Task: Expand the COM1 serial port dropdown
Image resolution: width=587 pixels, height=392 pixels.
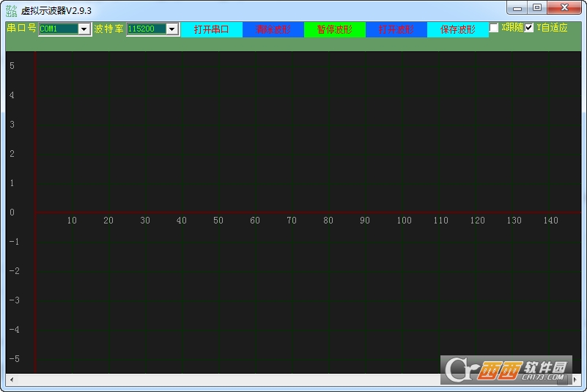Action: pyautogui.click(x=84, y=29)
